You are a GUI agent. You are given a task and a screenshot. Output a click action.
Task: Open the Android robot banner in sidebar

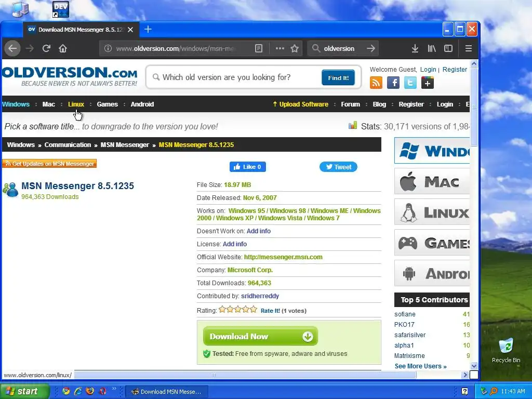[x=432, y=273]
